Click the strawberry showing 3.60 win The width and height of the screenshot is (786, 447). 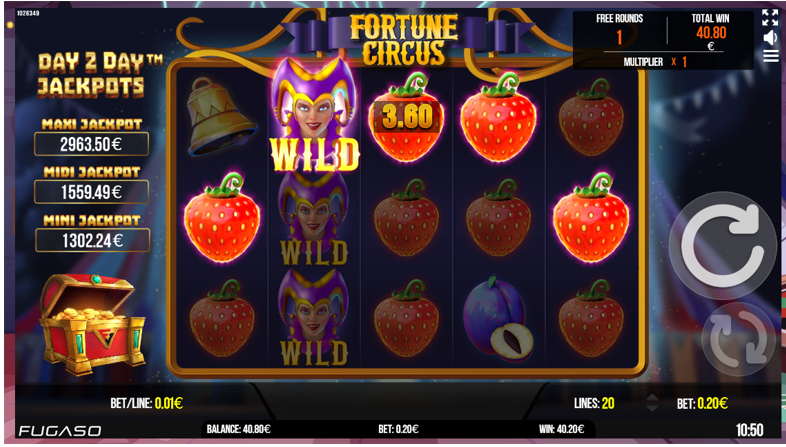tap(407, 117)
